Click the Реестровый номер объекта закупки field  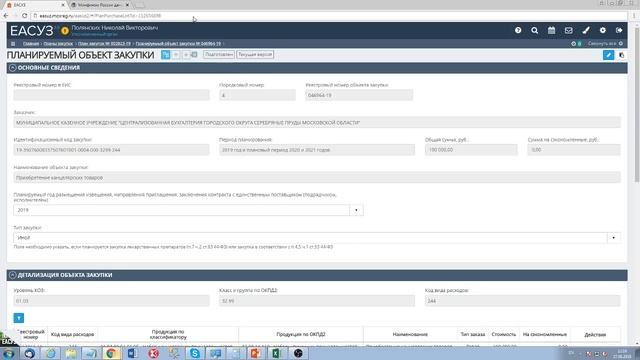359,95
